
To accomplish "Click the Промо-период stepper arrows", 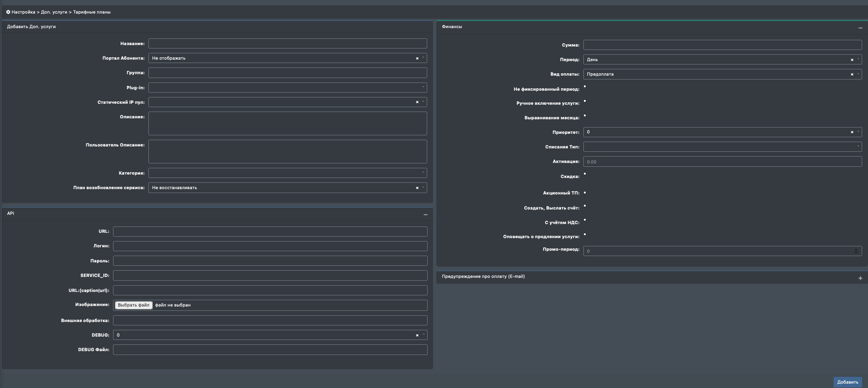I will 856,251.
